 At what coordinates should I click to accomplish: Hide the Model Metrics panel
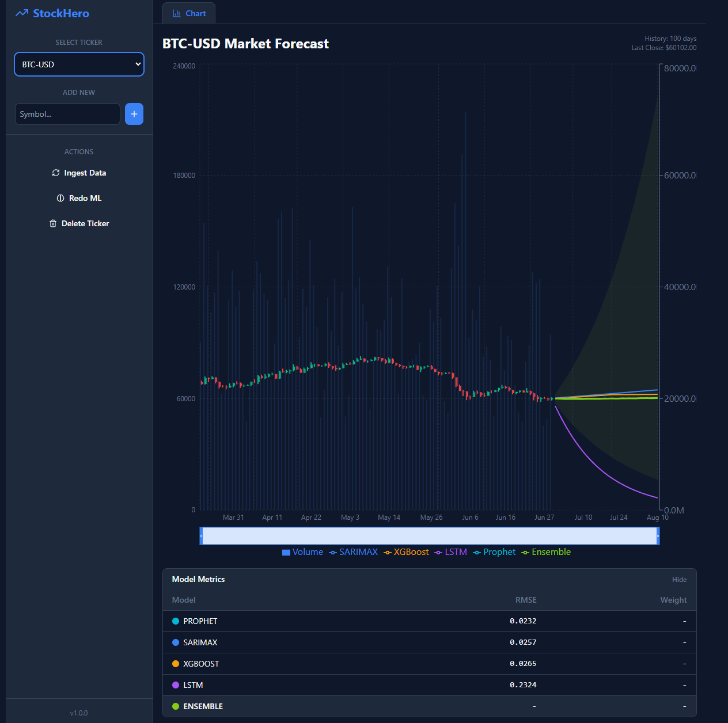point(679,580)
